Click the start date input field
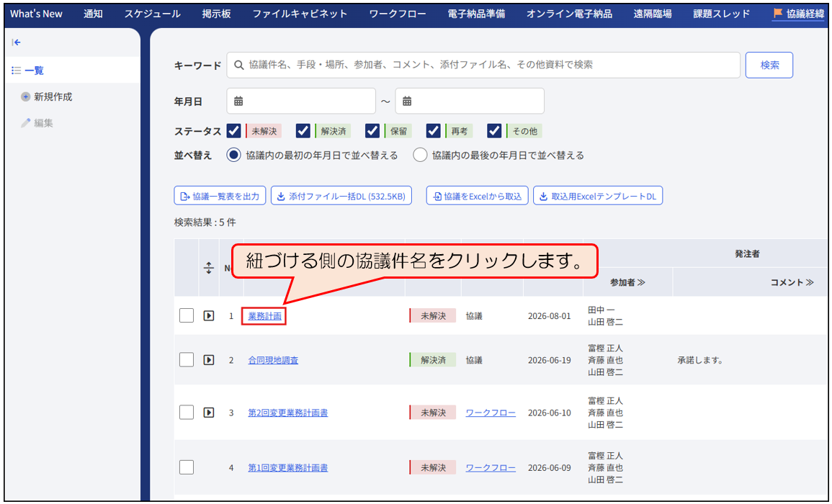 (301, 101)
